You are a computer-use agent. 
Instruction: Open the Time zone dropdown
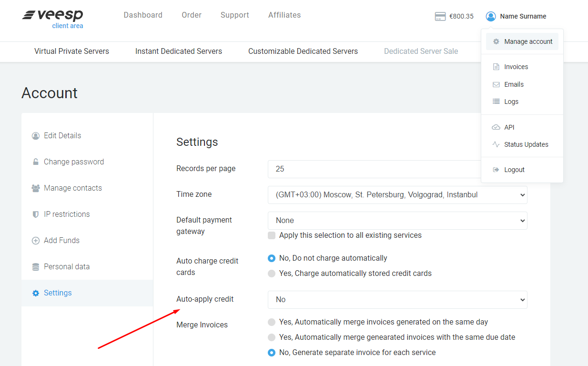point(397,195)
